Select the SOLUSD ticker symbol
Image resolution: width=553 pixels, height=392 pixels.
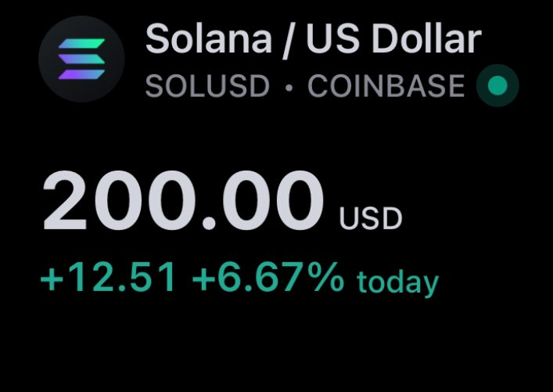tap(207, 86)
